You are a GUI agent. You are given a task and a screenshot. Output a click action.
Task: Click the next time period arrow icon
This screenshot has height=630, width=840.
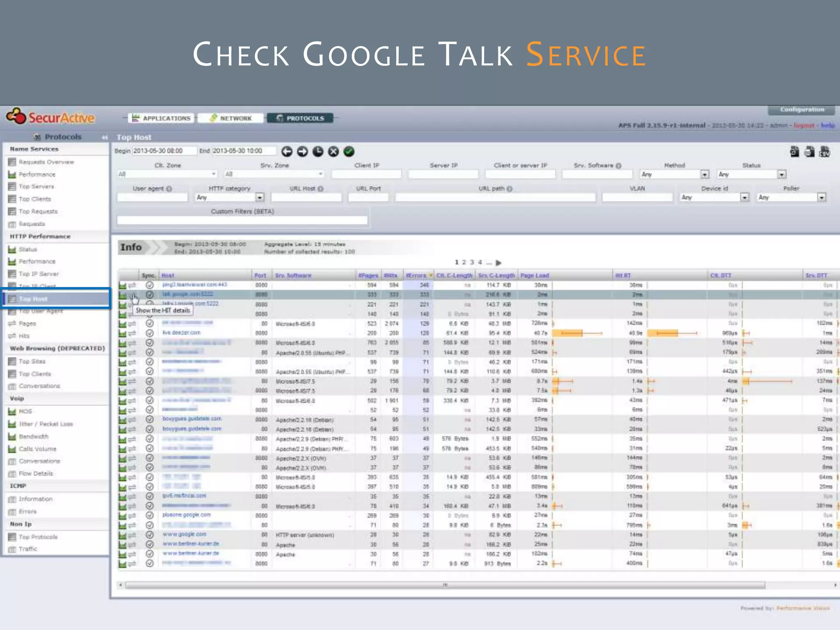[x=302, y=152]
